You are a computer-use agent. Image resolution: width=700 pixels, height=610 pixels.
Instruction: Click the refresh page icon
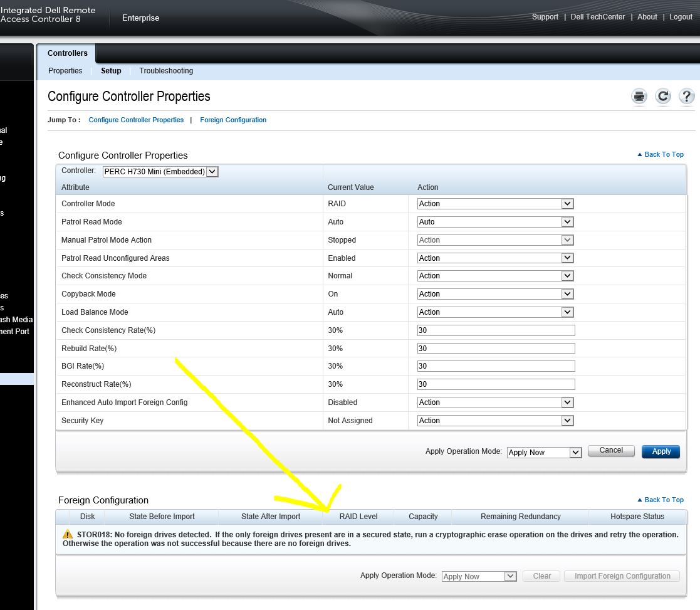click(663, 96)
